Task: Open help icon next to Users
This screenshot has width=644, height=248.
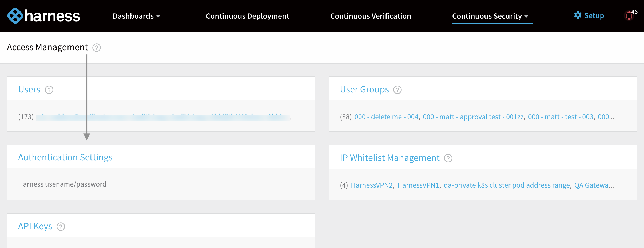Action: point(49,90)
